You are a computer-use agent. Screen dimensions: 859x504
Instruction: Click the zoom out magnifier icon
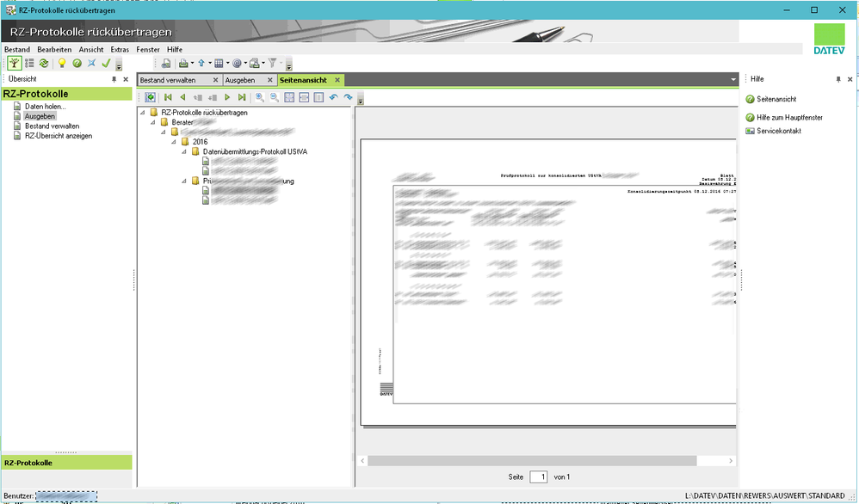[275, 98]
